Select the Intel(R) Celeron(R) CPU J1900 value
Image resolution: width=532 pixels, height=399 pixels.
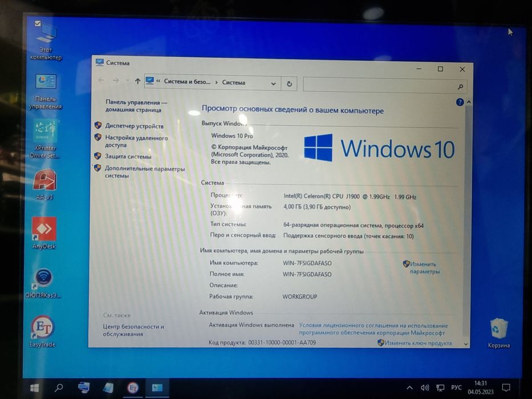click(x=350, y=197)
